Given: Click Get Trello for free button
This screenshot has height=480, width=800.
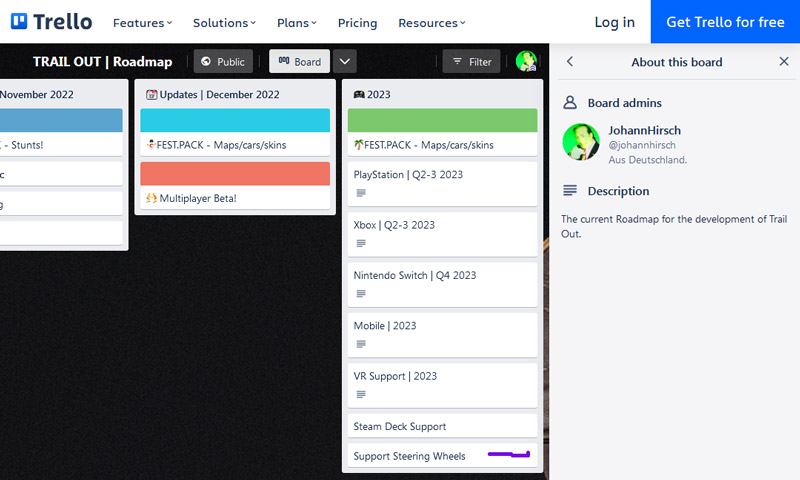Looking at the screenshot, I should [x=725, y=21].
